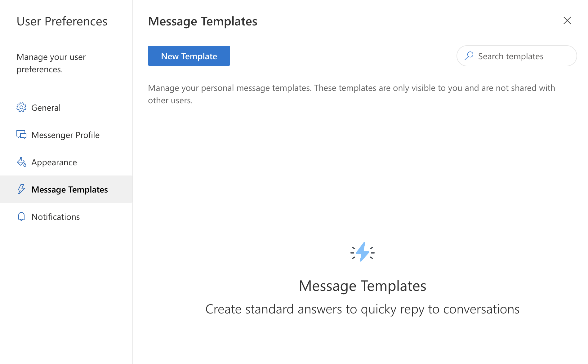The height and width of the screenshot is (364, 588).
Task: Click the X icon to close templates
Action: (x=567, y=20)
